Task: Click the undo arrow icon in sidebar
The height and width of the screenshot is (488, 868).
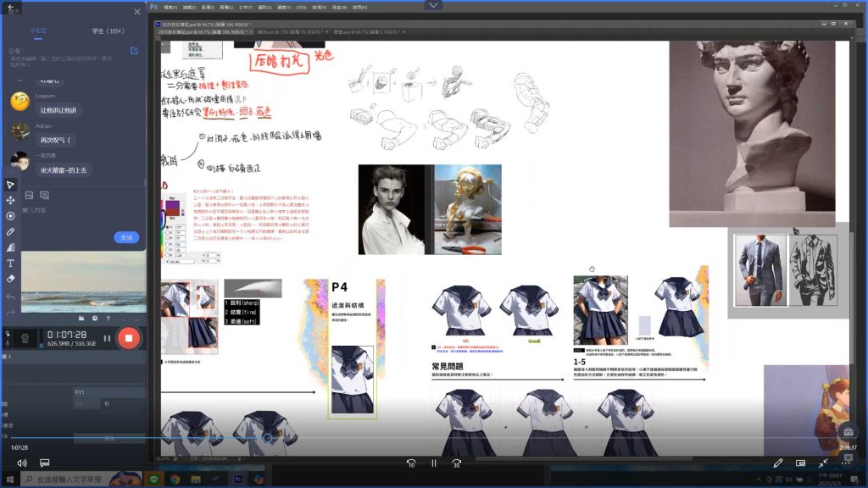Action: tap(10, 297)
